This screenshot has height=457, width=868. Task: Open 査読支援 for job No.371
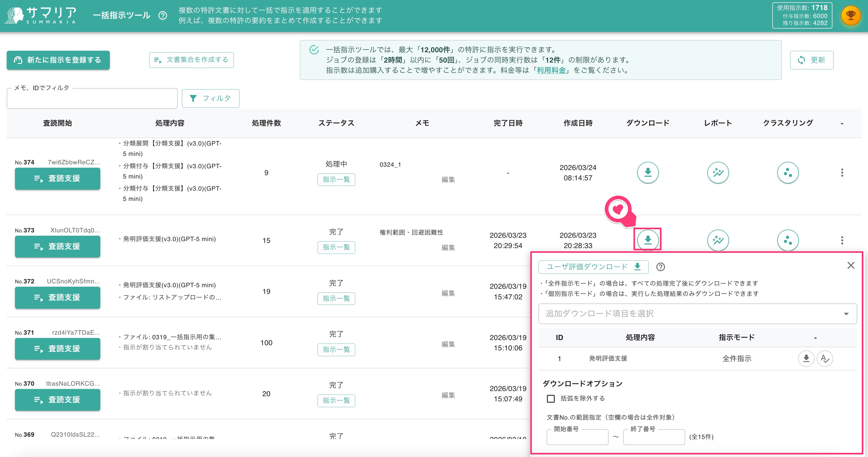(x=57, y=349)
